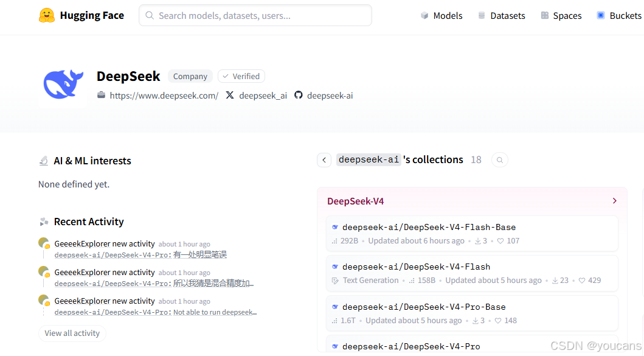This screenshot has width=644, height=356.
Task: Click the X (Twitter) logo icon
Action: pyautogui.click(x=230, y=96)
